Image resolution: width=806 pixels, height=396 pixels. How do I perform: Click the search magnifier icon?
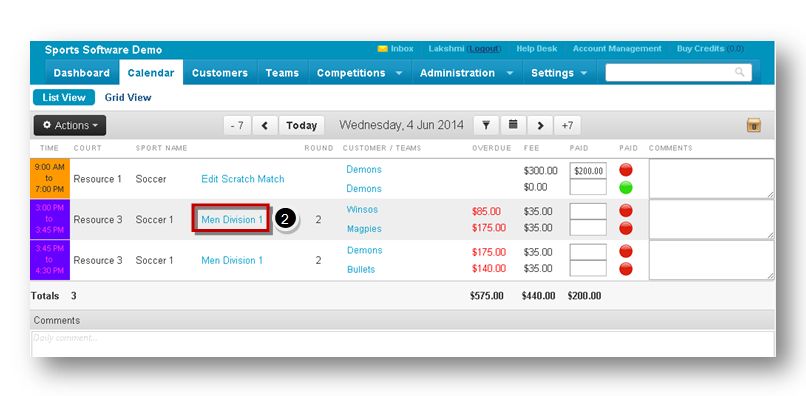click(739, 72)
